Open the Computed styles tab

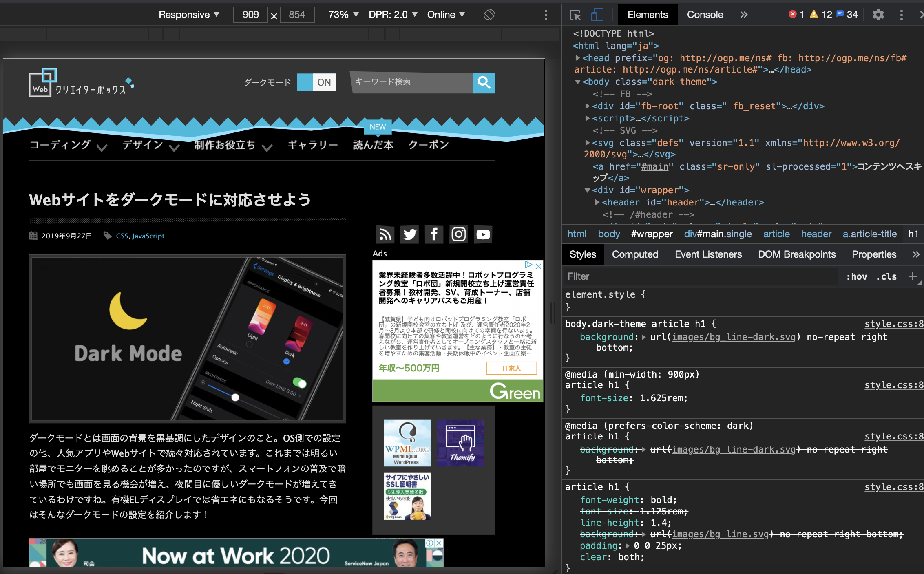[635, 254]
